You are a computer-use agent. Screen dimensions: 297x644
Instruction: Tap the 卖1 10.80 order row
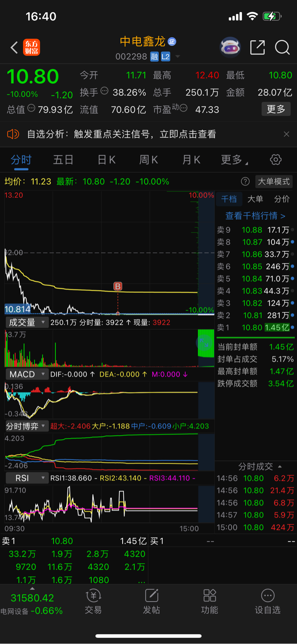255,328
